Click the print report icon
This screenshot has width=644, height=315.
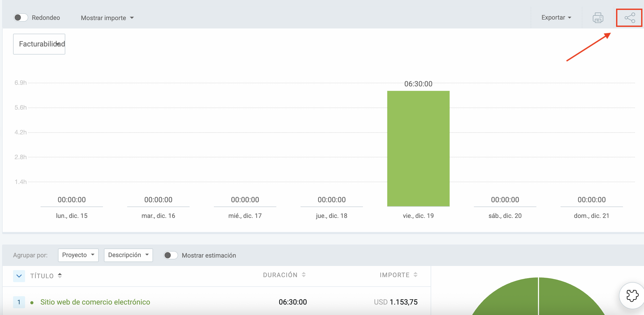point(598,18)
